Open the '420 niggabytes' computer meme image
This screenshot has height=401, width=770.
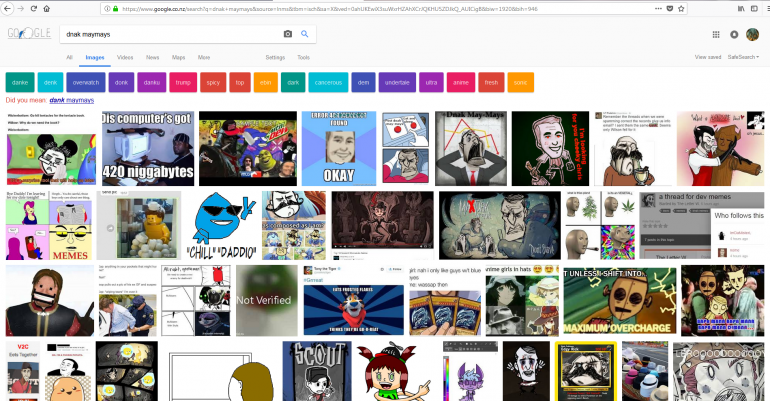click(x=148, y=148)
